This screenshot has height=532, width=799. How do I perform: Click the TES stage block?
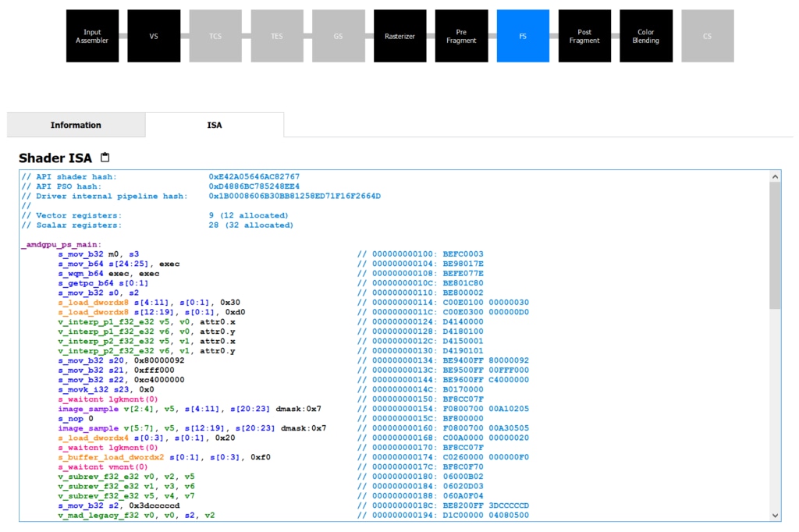coord(277,36)
